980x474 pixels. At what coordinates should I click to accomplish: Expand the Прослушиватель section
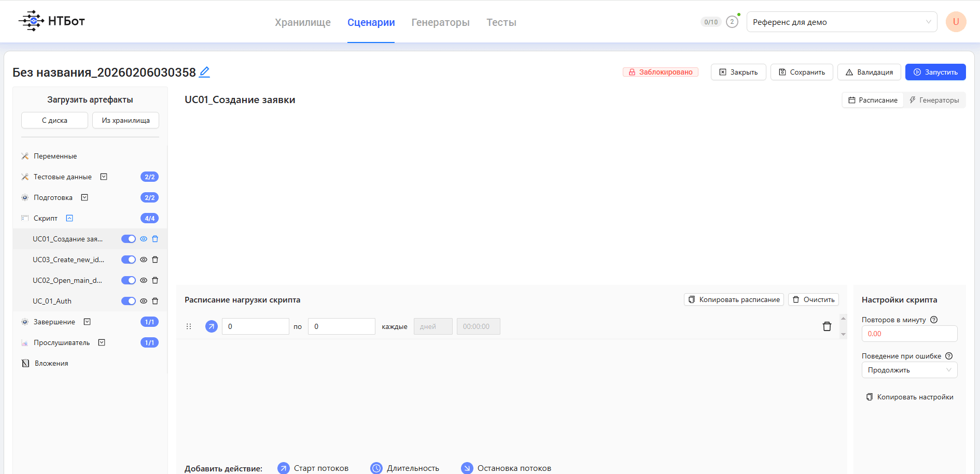point(102,342)
